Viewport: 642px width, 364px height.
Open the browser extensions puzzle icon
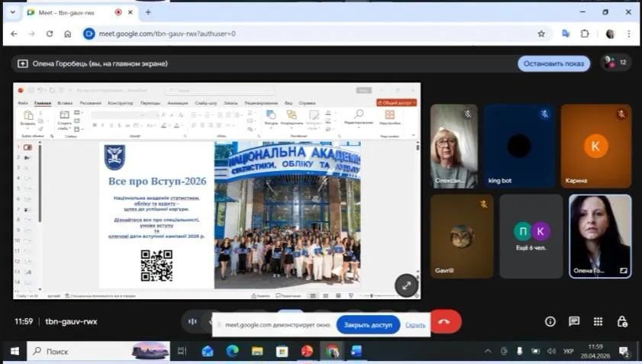585,34
